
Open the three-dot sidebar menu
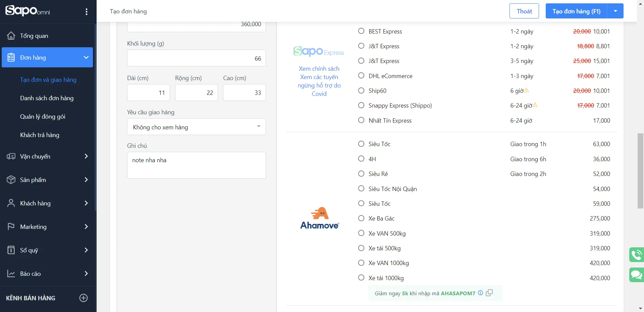click(x=87, y=12)
